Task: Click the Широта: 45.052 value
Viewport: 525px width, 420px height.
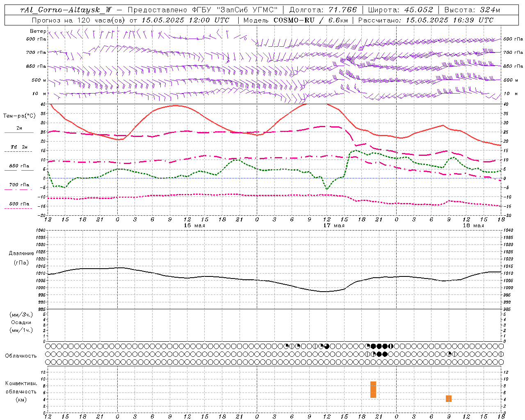Action: (400, 10)
